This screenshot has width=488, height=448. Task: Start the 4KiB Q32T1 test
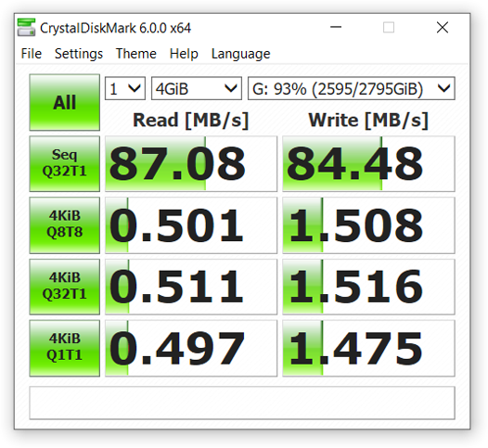tap(64, 287)
